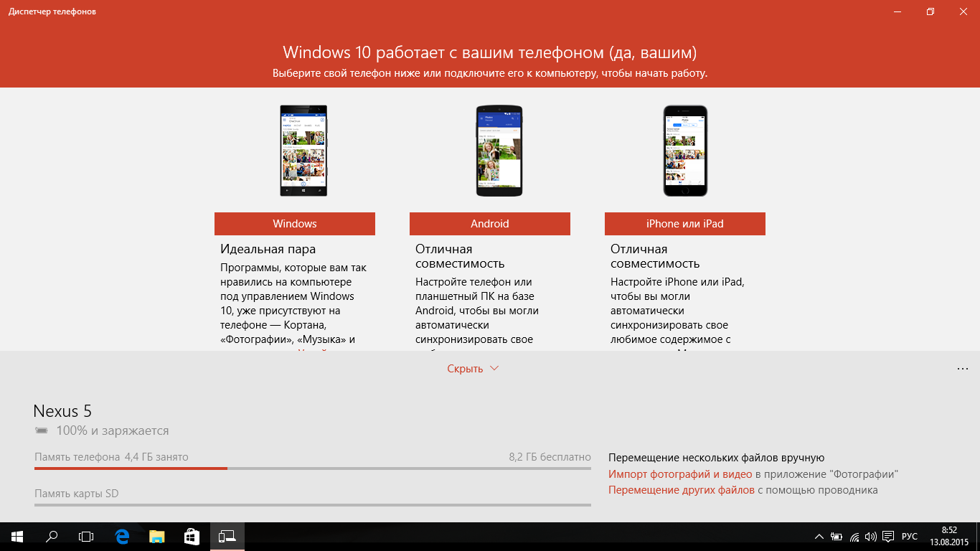Open the Action Center notifications icon
This screenshot has width=980, height=551.
pyautogui.click(x=888, y=537)
